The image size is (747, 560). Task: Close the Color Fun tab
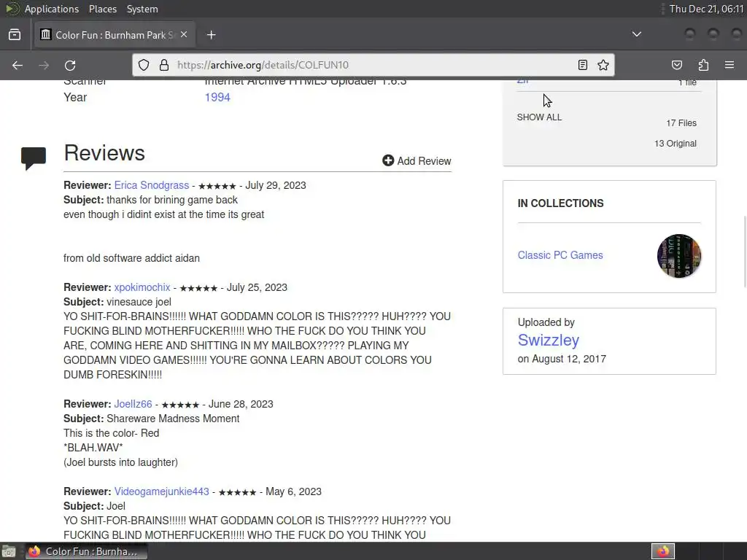pyautogui.click(x=184, y=34)
